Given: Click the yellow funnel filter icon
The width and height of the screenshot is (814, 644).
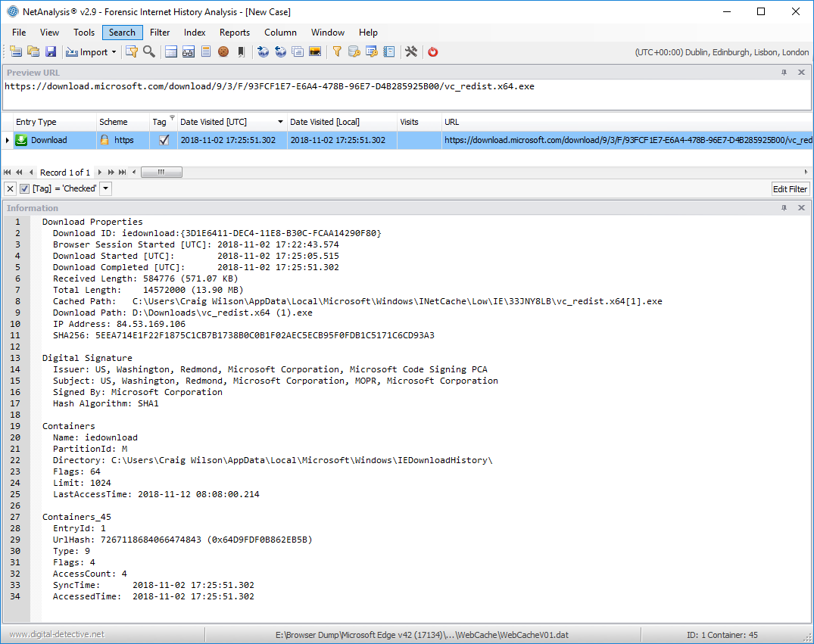Looking at the screenshot, I should 337,52.
